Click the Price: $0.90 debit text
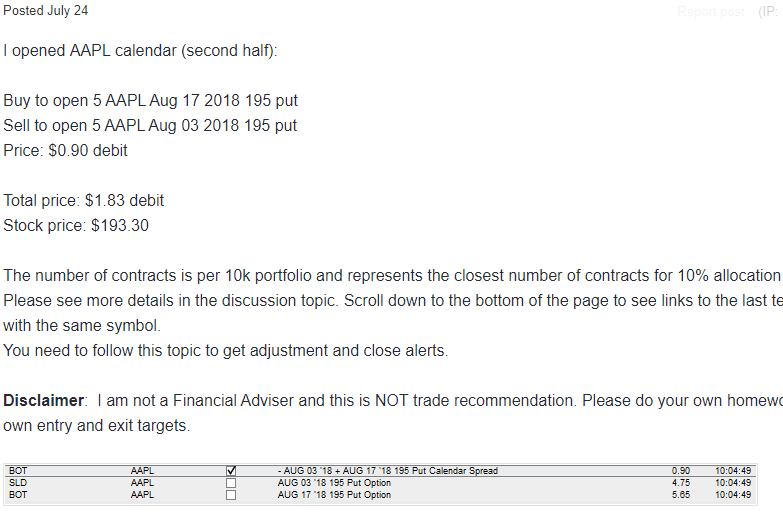 tap(65, 150)
